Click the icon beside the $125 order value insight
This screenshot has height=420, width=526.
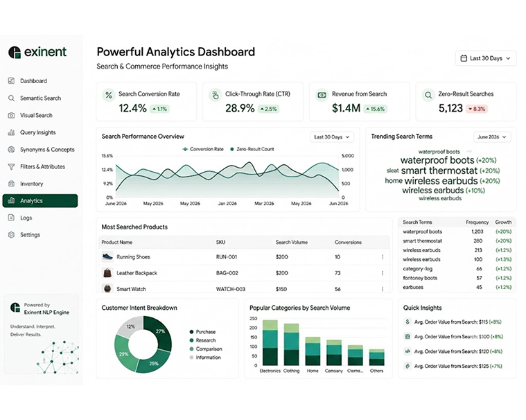click(x=407, y=366)
